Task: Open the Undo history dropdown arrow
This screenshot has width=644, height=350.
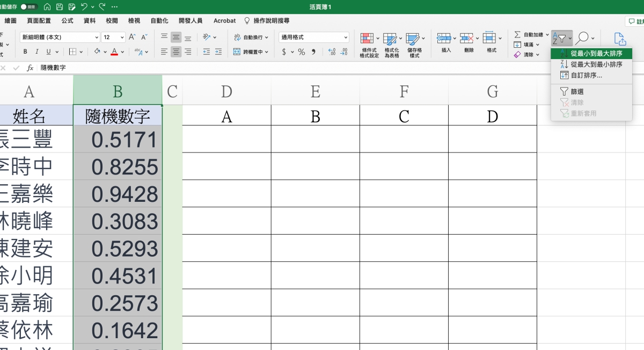Action: coord(92,7)
